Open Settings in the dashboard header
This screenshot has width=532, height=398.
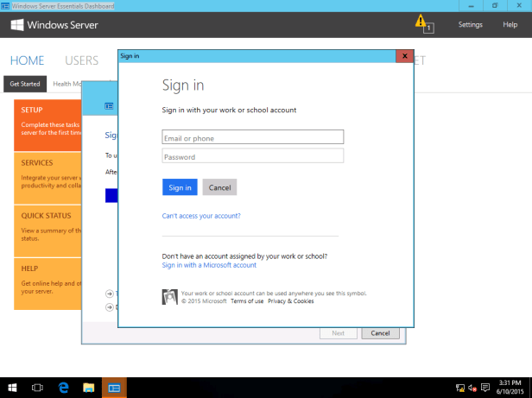coord(470,24)
